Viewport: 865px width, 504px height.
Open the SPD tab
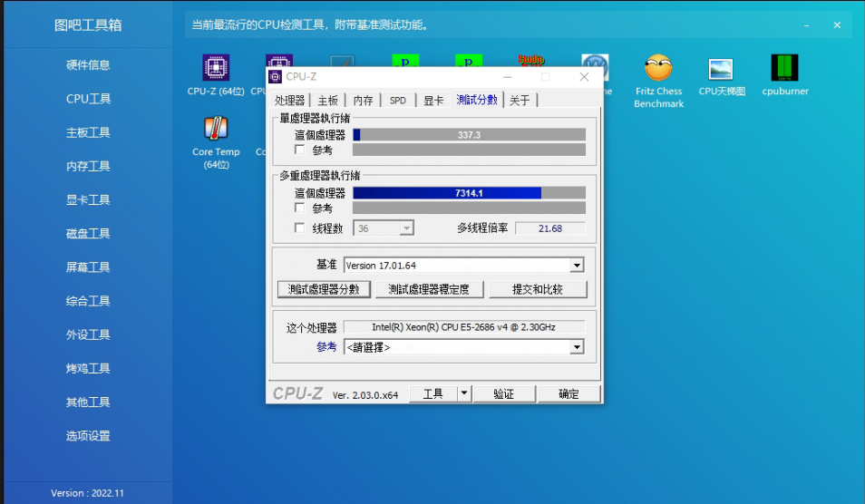398,101
